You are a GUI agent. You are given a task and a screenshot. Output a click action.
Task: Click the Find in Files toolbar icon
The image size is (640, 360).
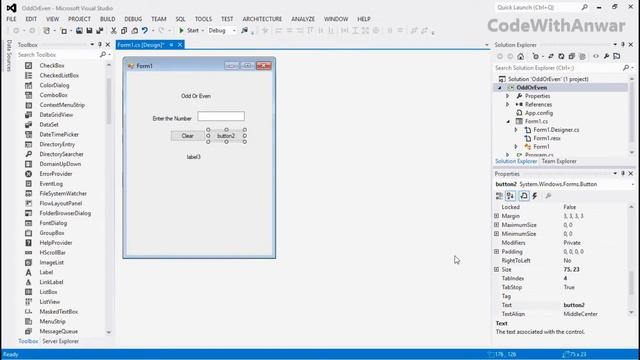click(x=244, y=31)
